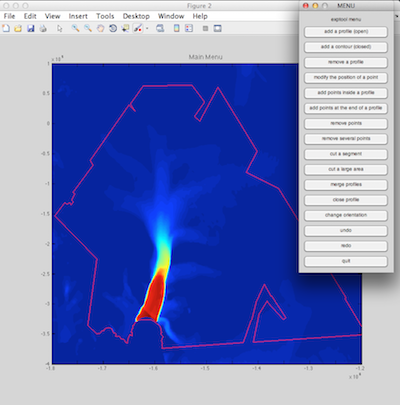Open the Edit menu
Screen dimensions: 400x405
coord(30,16)
